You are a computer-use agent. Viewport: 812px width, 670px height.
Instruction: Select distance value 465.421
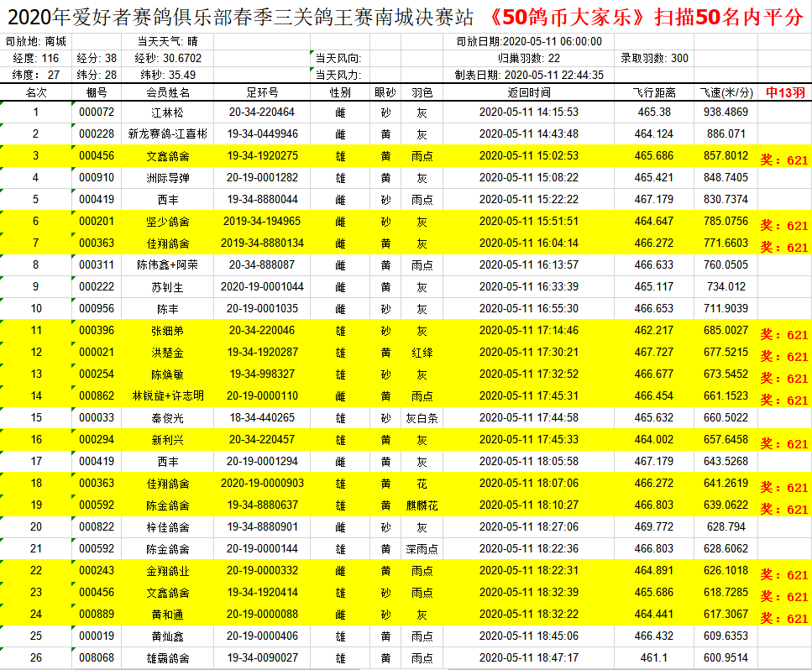pos(654,178)
